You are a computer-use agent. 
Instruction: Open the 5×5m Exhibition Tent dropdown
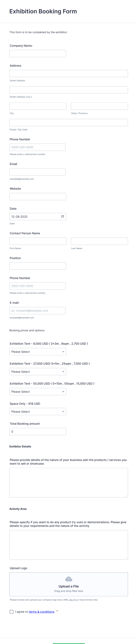[x=38, y=372]
